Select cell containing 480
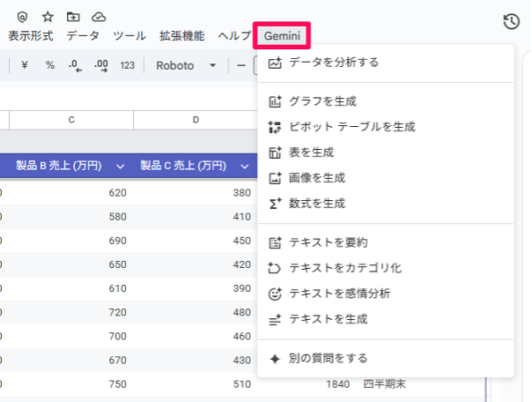This screenshot has width=532, height=402. click(x=196, y=312)
